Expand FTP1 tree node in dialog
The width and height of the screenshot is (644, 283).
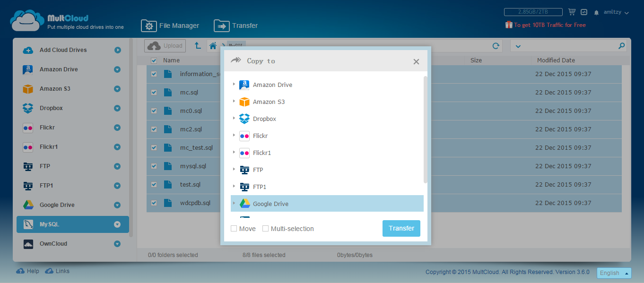point(234,187)
